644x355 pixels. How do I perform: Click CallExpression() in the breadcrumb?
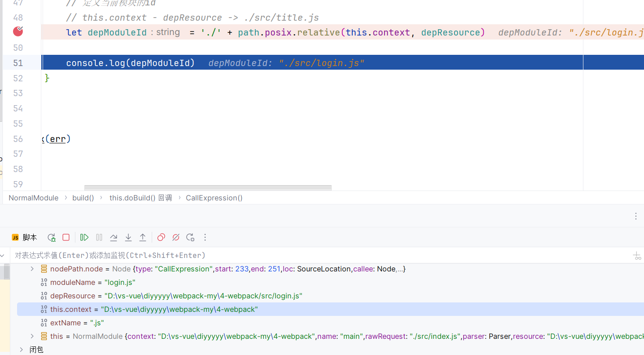pos(214,198)
